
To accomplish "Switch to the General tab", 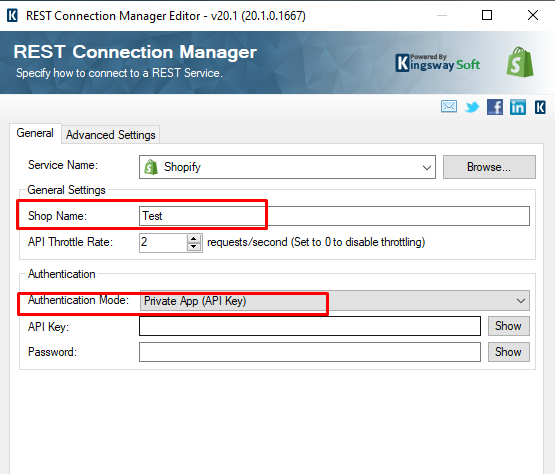I will pos(35,133).
